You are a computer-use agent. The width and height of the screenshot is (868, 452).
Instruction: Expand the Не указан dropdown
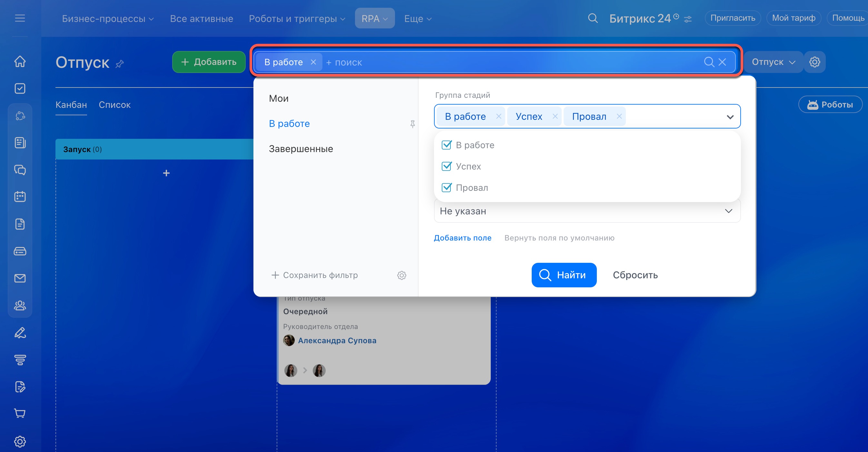(x=587, y=211)
